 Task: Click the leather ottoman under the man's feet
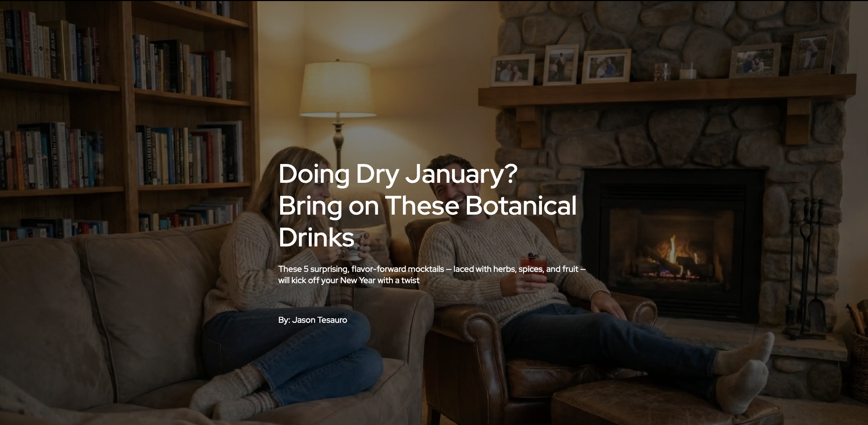click(665, 403)
